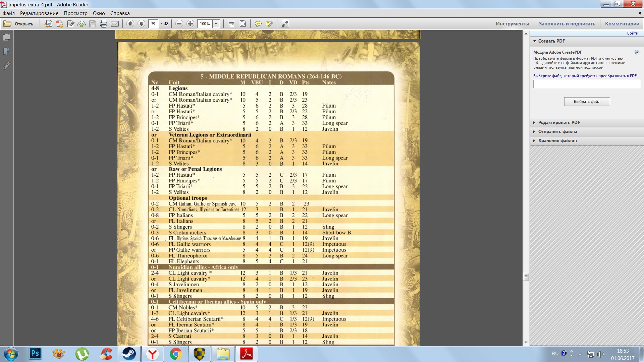Screen dimensions: 644x362
Task: Open the zoom level dropdown arrow
Action: click(x=216, y=24)
